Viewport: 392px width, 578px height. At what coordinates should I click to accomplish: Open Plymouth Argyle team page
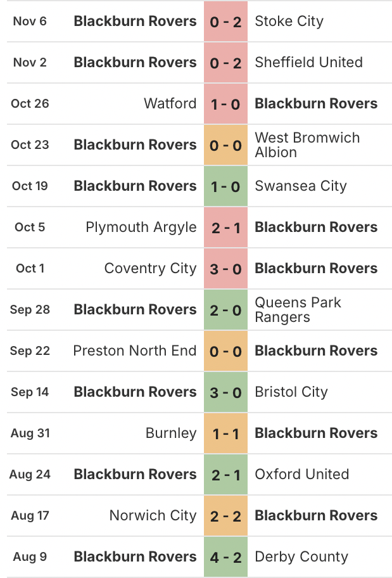141,228
